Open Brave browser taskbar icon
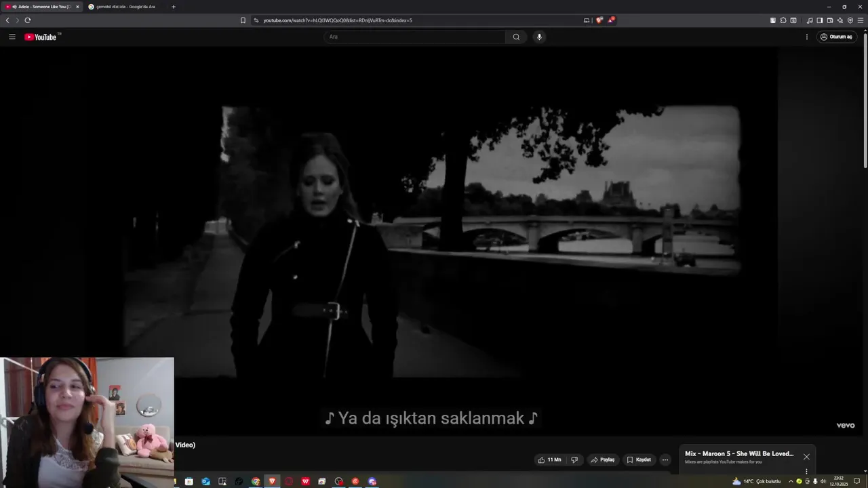This screenshot has width=868, height=488. (272, 481)
